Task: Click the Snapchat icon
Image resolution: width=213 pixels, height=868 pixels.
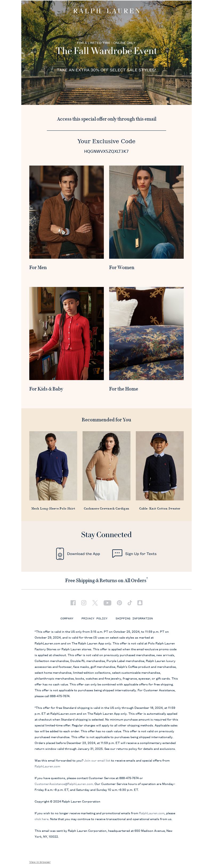Action: coord(140,603)
